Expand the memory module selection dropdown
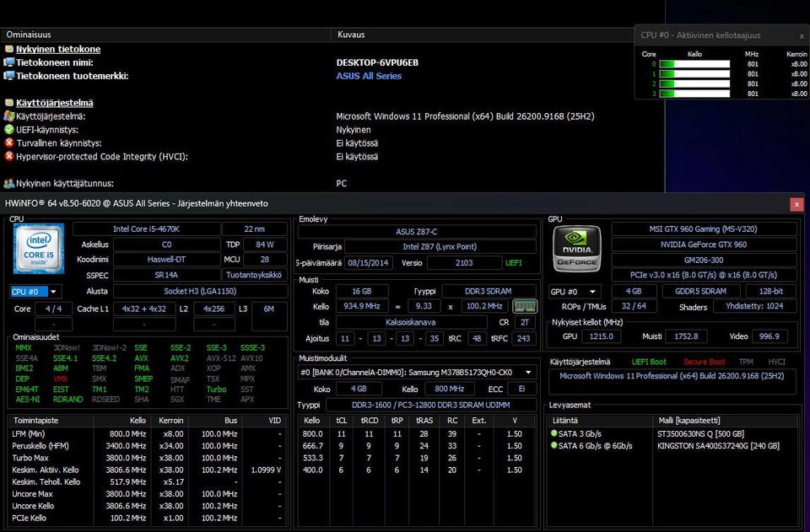810x532 pixels. [528, 372]
